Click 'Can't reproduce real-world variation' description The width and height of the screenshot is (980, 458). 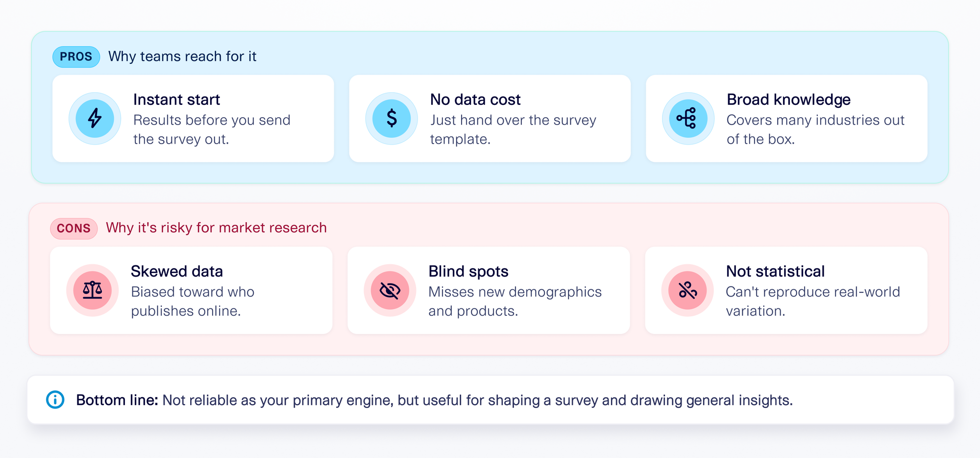[x=813, y=301]
